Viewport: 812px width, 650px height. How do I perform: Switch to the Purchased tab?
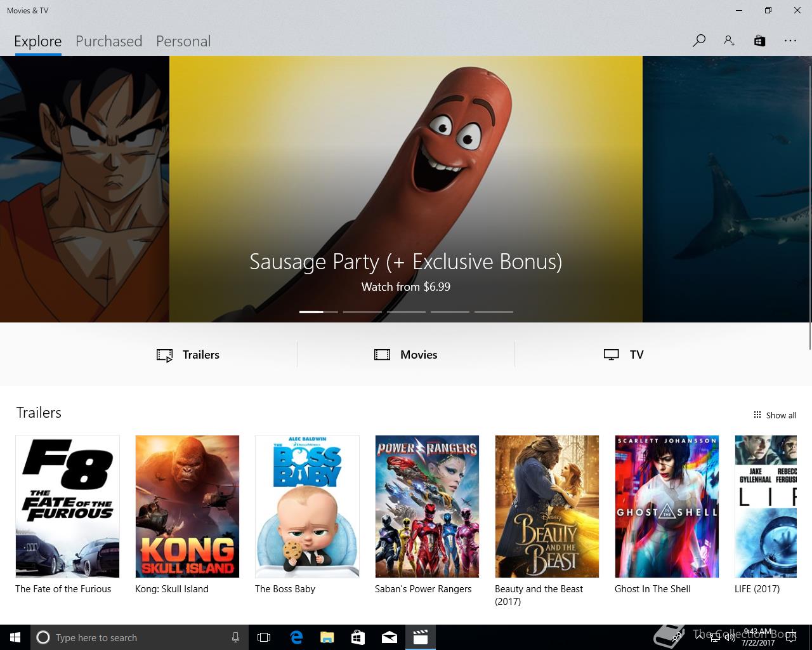pos(109,41)
